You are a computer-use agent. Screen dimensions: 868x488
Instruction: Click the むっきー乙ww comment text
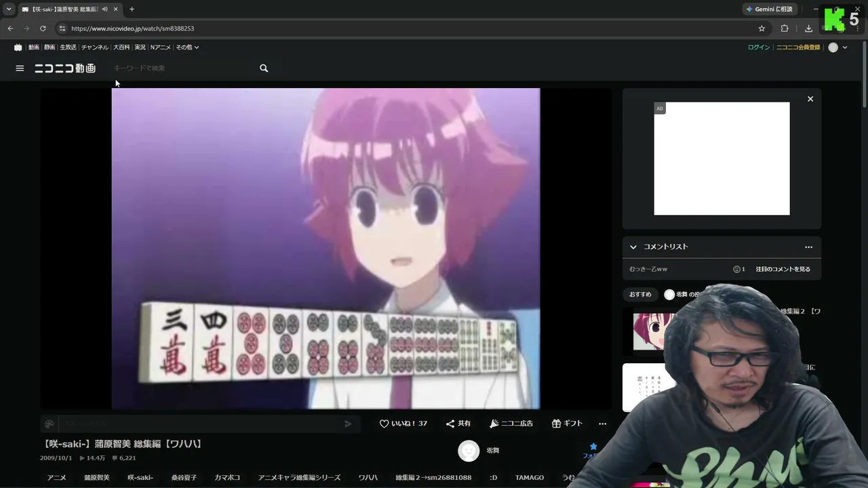[648, 269]
